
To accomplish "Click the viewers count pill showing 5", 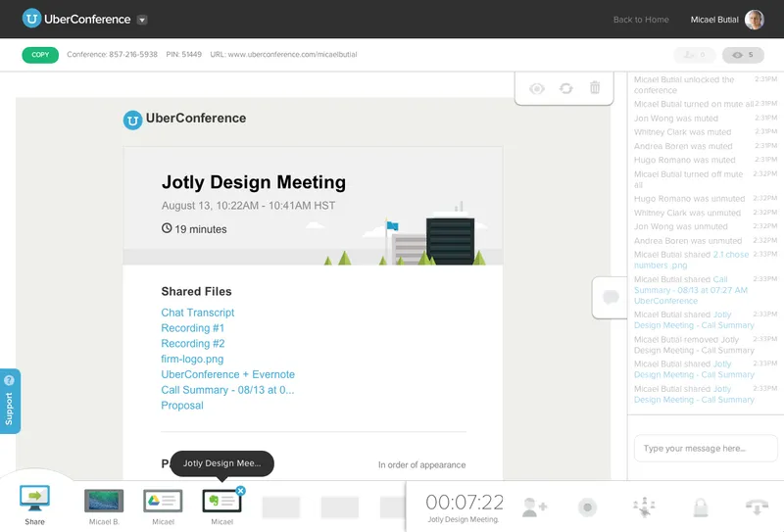I will 743,55.
